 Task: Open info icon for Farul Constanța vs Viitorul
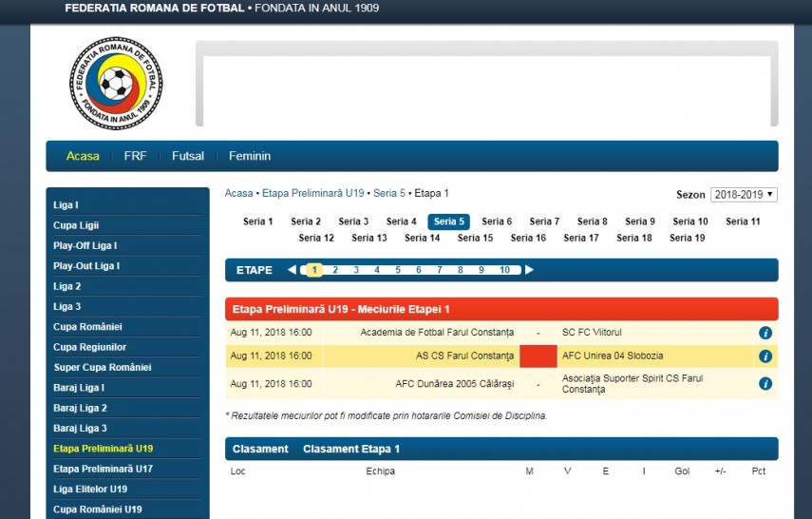765,333
